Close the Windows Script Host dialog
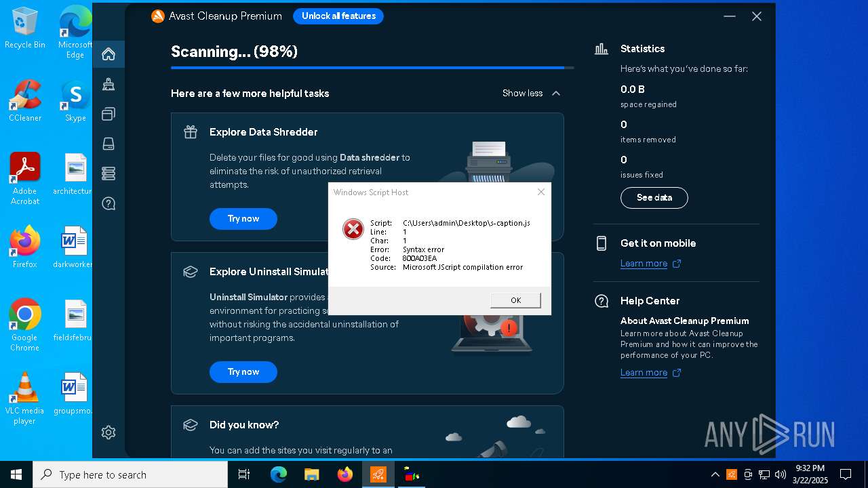This screenshot has width=868, height=488. coord(541,192)
